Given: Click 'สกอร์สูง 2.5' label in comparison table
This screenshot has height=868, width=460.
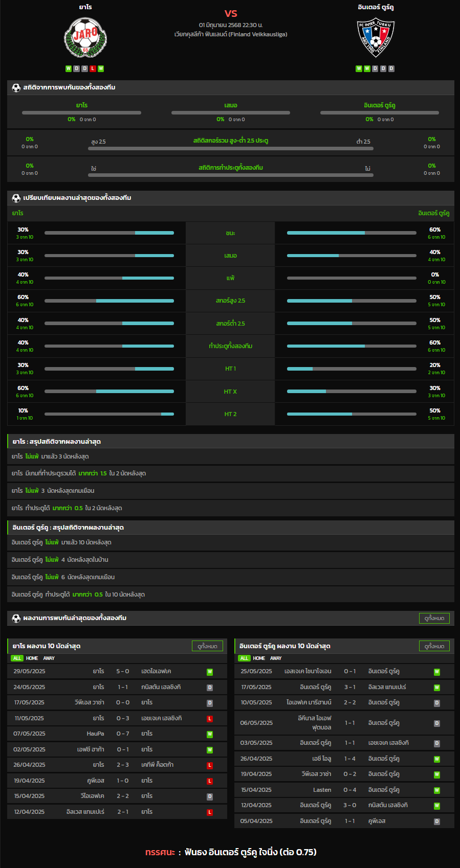Looking at the screenshot, I should coord(230,301).
